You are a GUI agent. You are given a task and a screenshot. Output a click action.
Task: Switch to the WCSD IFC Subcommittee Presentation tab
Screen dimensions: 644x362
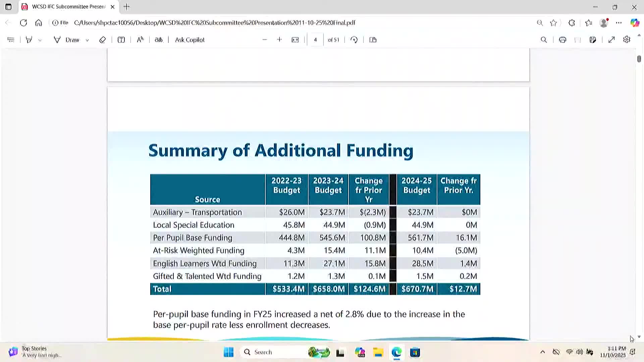(x=67, y=7)
